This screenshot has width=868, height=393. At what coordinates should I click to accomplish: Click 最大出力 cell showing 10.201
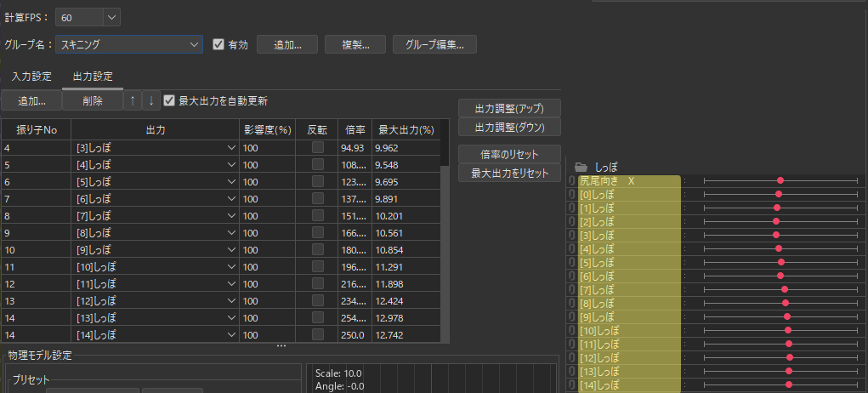tap(406, 215)
